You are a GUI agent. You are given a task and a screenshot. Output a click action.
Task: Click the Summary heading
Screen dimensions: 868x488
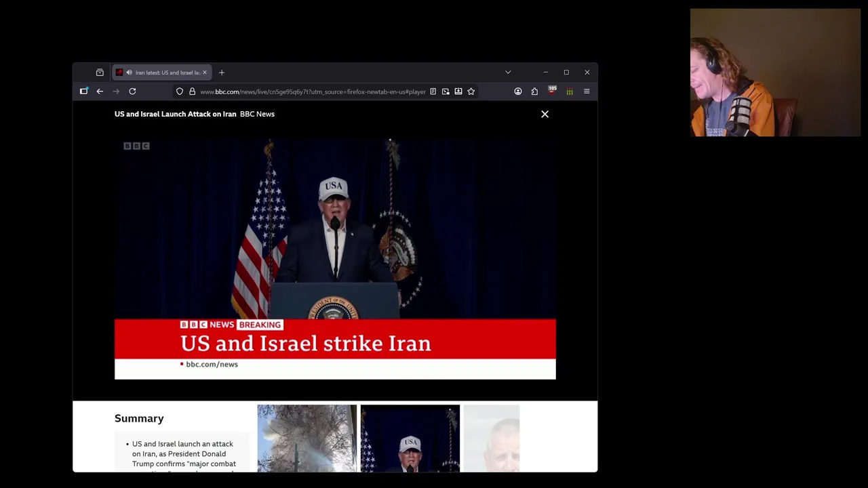click(139, 418)
